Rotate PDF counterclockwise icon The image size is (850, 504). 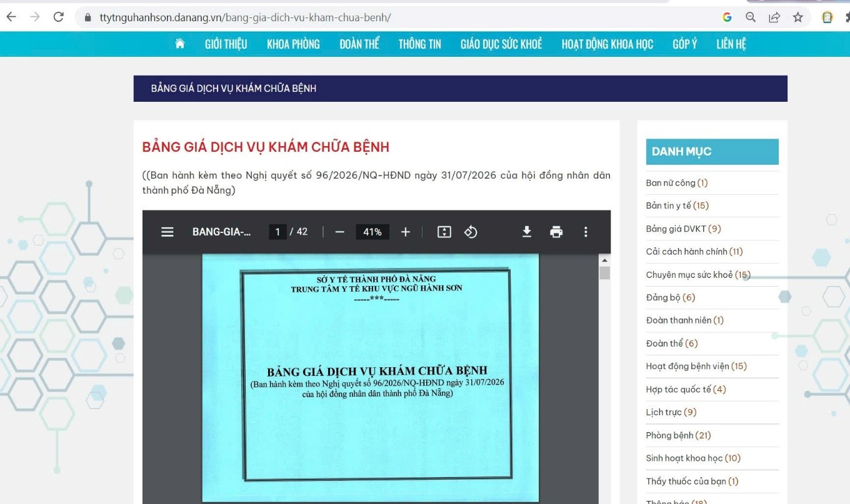click(x=471, y=232)
